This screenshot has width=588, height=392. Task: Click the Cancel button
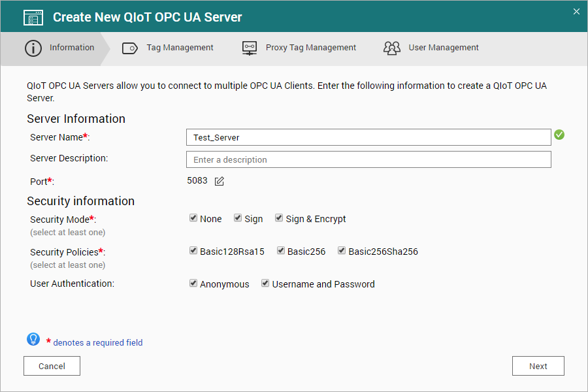(52, 366)
